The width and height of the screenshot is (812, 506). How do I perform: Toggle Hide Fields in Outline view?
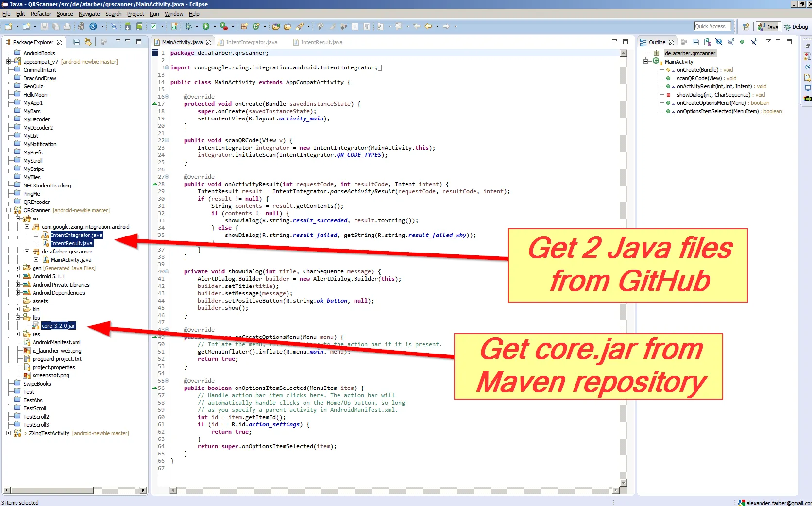point(719,42)
